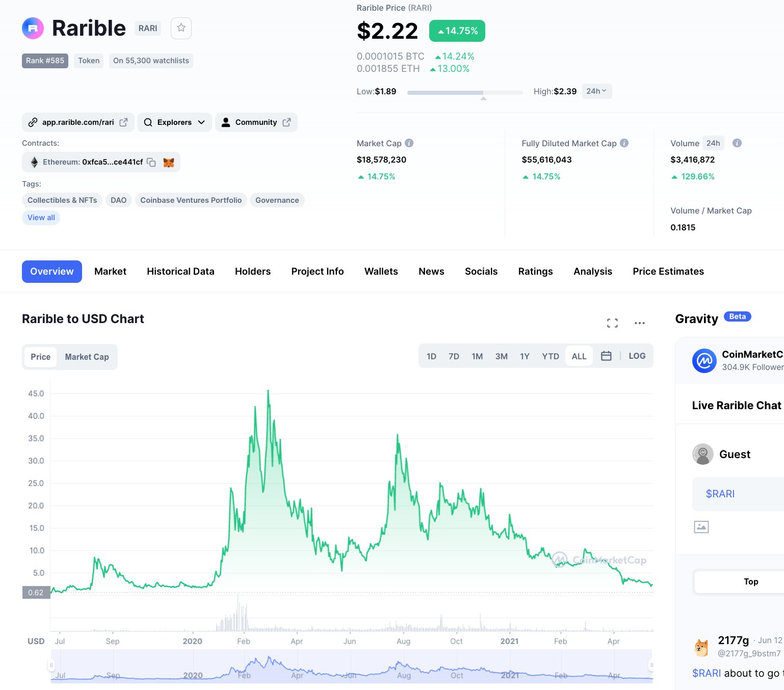This screenshot has width=784, height=690.
Task: Open app.rarible.com/rari website link
Action: [78, 122]
